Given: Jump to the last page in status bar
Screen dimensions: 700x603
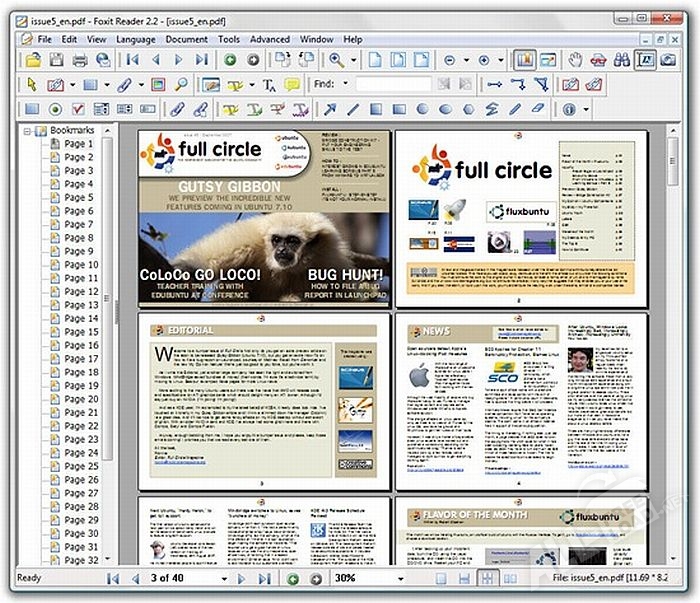Looking at the screenshot, I should [x=264, y=579].
